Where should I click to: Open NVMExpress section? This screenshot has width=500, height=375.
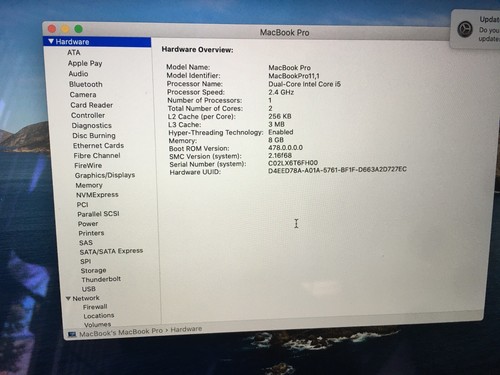[97, 195]
